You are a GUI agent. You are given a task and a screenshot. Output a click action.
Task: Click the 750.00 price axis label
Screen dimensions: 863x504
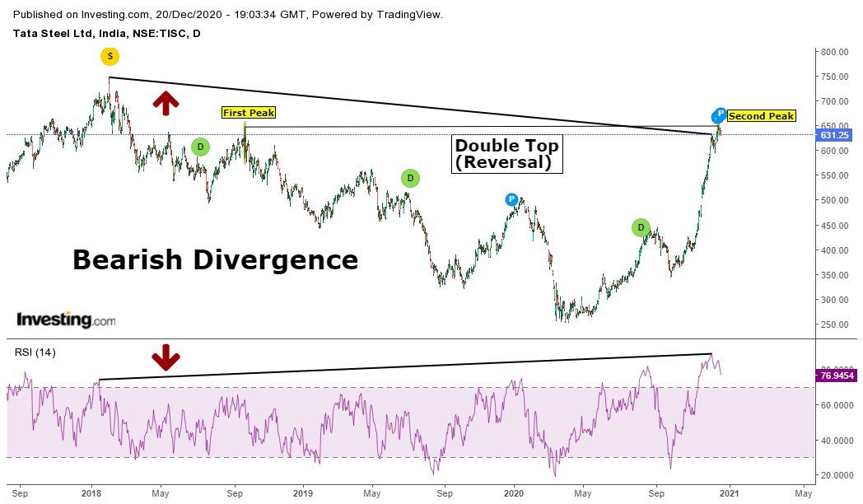pyautogui.click(x=834, y=77)
